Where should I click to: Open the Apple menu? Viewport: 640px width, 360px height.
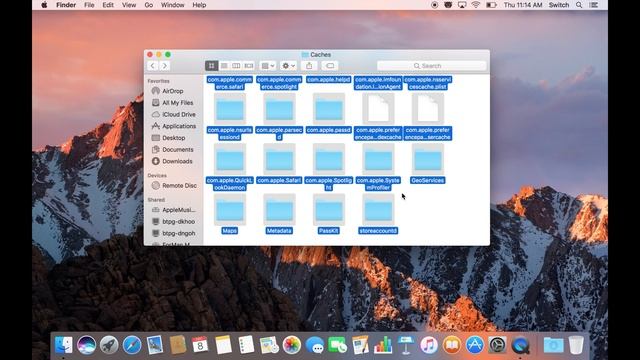(x=44, y=5)
